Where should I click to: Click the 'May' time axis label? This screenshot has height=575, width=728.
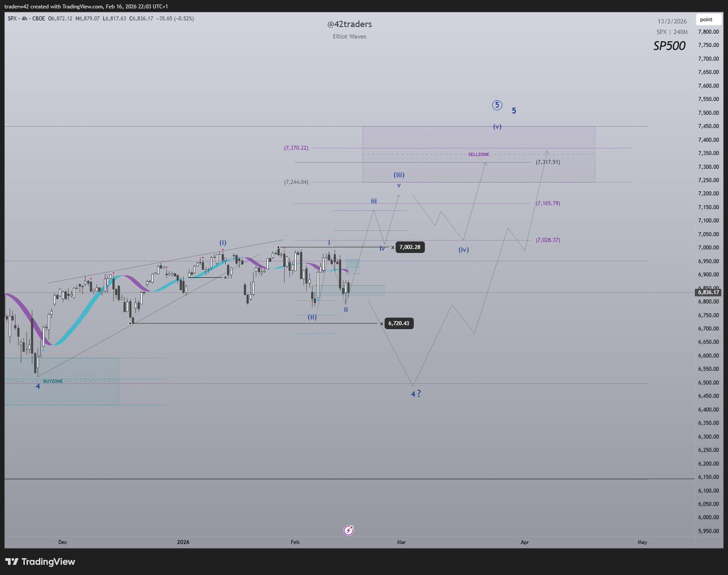pyautogui.click(x=643, y=541)
